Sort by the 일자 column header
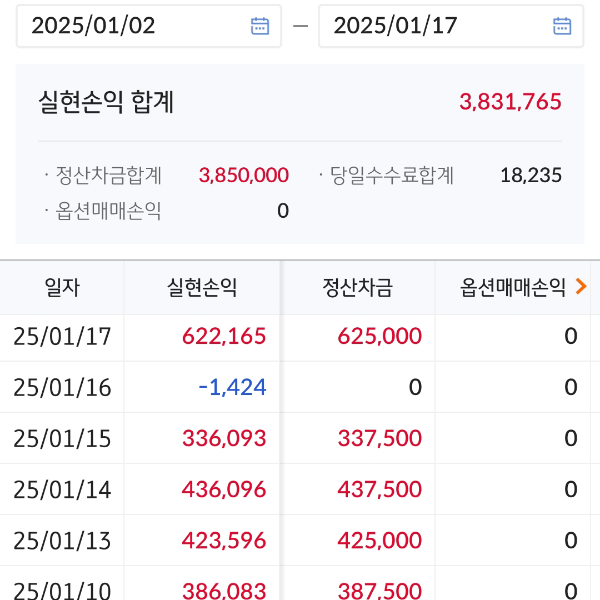The height and width of the screenshot is (600, 600). 62,288
